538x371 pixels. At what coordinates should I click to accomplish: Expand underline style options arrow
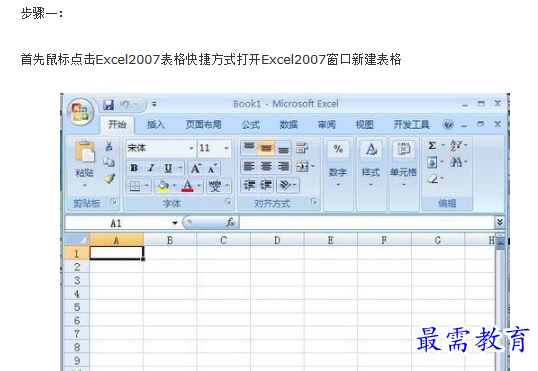[180, 168]
